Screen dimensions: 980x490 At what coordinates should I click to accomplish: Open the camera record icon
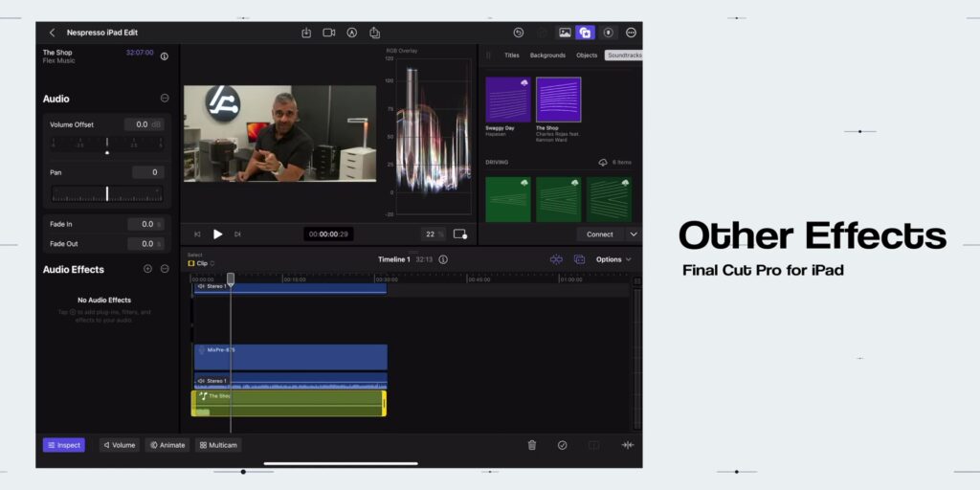pyautogui.click(x=329, y=33)
